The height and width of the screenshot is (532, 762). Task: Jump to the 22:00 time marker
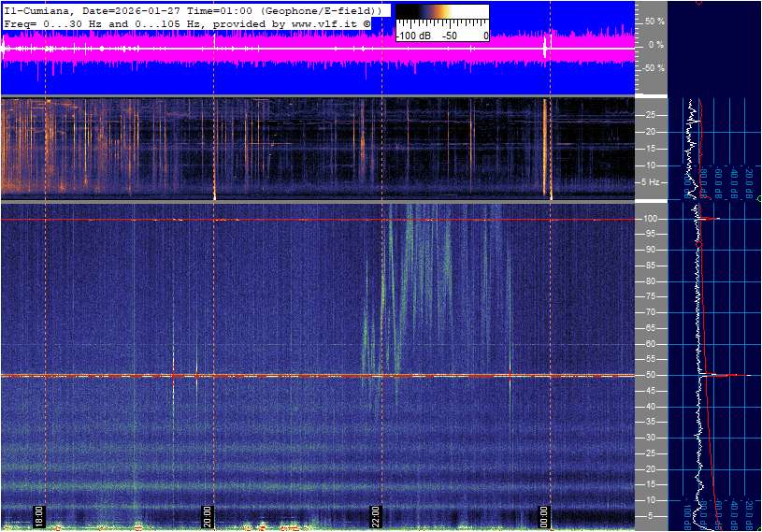pos(376,515)
